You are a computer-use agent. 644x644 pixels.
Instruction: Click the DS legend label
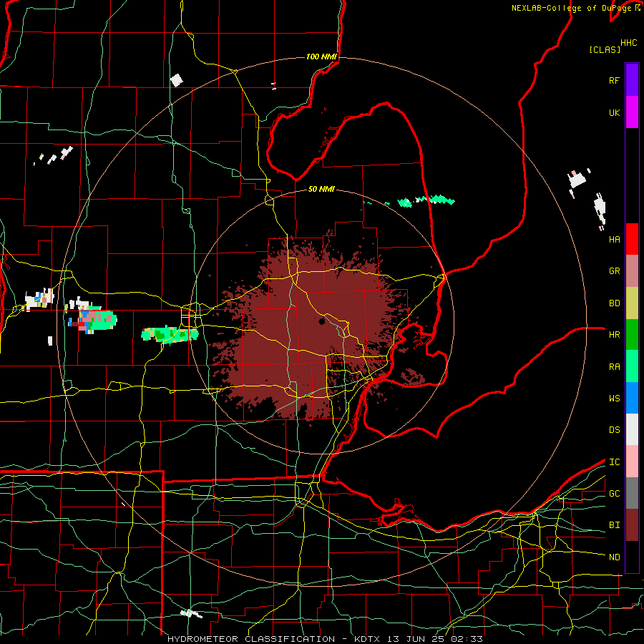(614, 429)
